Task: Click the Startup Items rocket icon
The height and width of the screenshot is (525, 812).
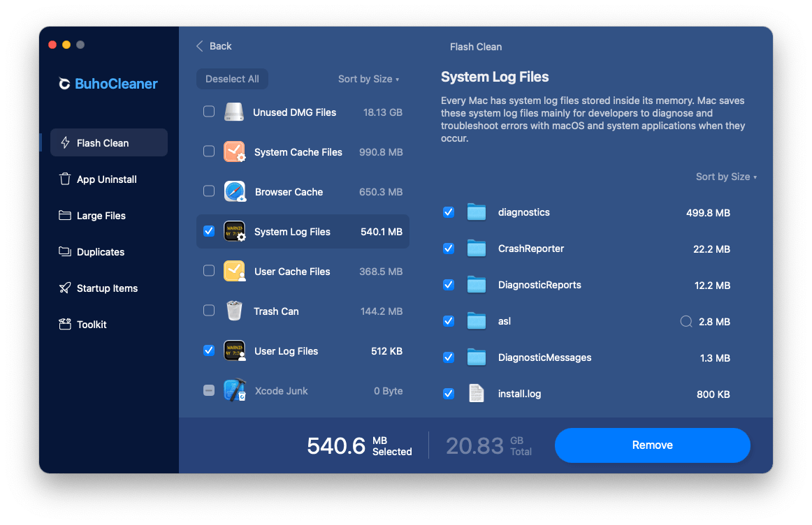Action: pos(65,288)
